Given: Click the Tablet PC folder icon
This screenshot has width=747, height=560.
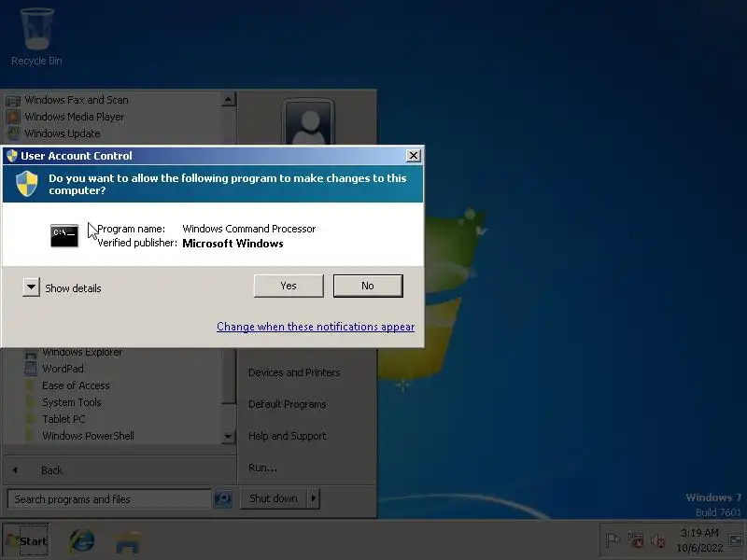Looking at the screenshot, I should (31, 419).
